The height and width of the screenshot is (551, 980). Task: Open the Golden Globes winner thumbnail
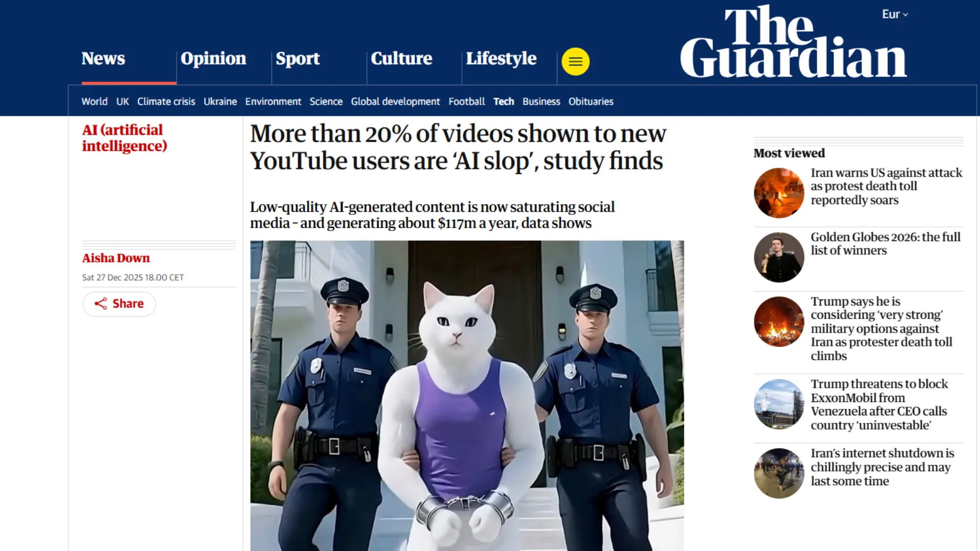[x=779, y=257]
